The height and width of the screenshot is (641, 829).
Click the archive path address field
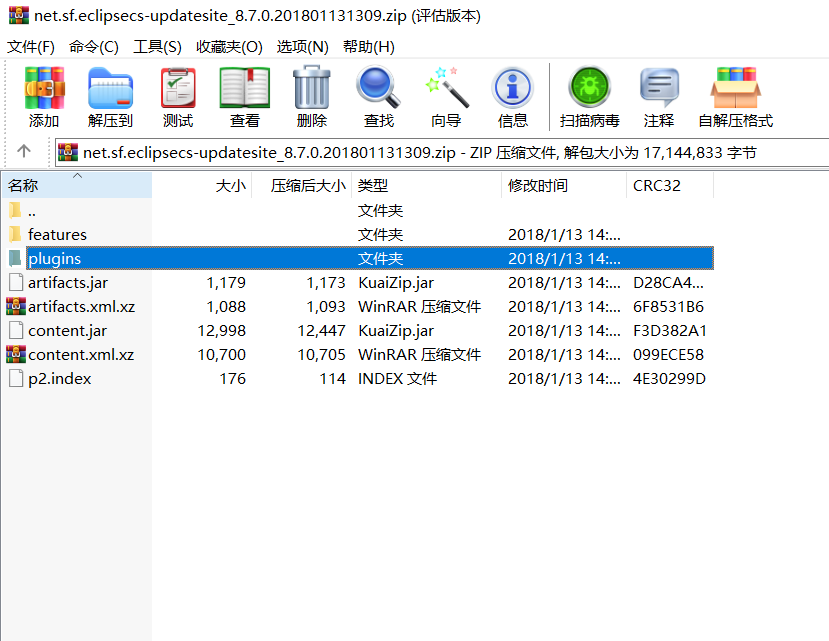coord(442,152)
